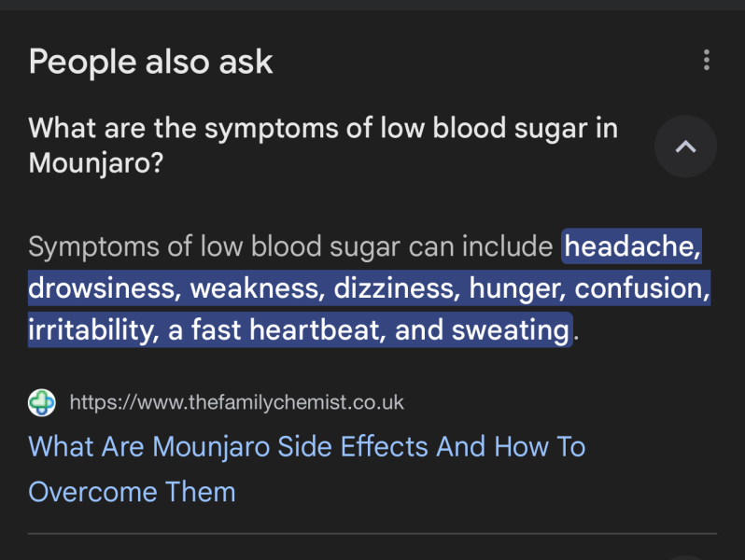
Task: Click the 'People also ask' heading
Action: [151, 63]
